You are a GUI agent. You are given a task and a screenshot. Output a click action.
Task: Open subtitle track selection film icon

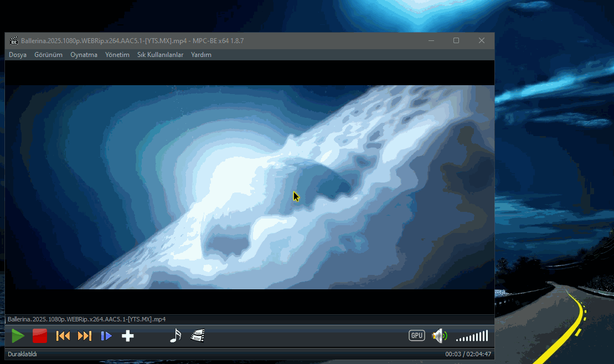click(x=198, y=335)
